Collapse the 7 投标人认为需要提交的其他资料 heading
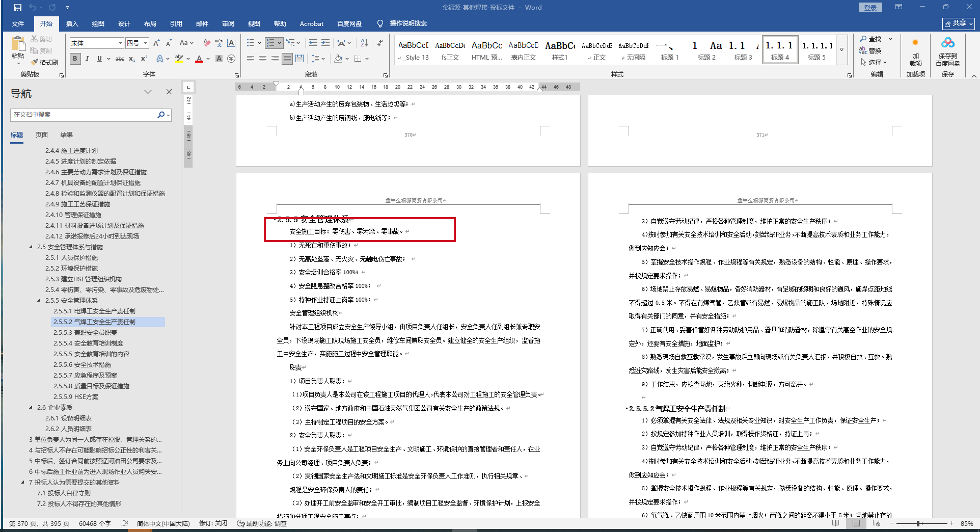 point(23,482)
